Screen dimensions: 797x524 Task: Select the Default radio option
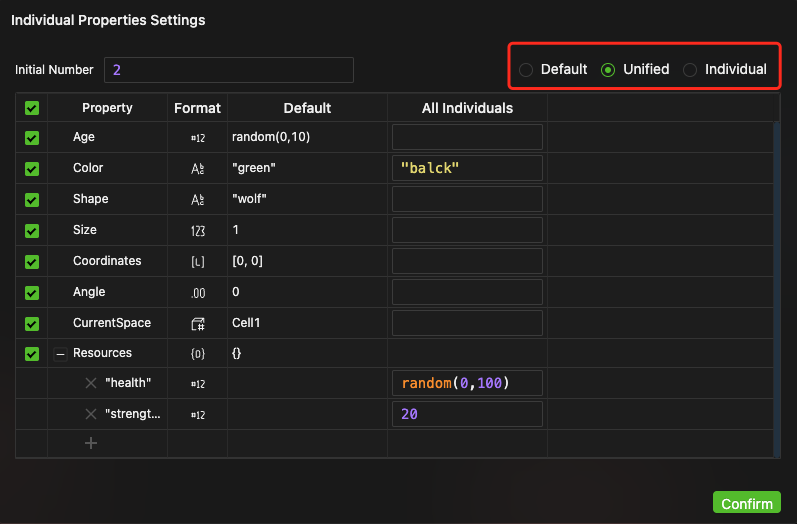[526, 70]
